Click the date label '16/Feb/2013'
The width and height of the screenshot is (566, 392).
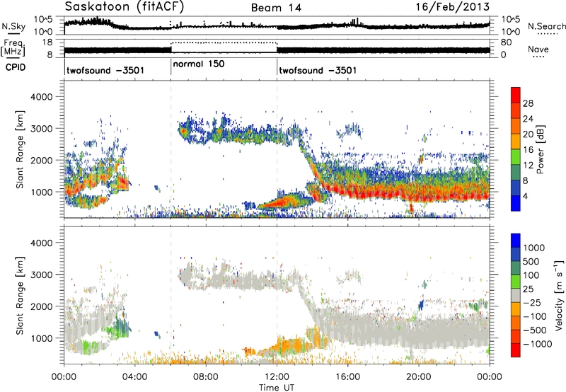tap(453, 6)
